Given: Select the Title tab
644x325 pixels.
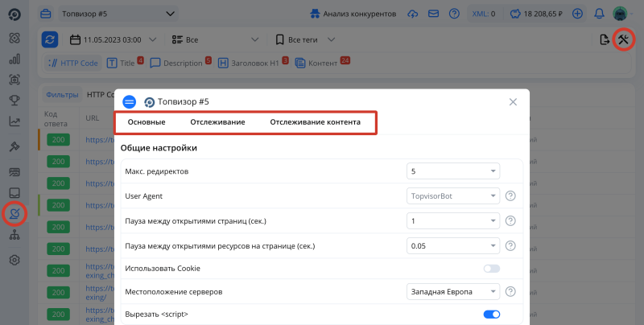Looking at the screenshot, I should 126,64.
